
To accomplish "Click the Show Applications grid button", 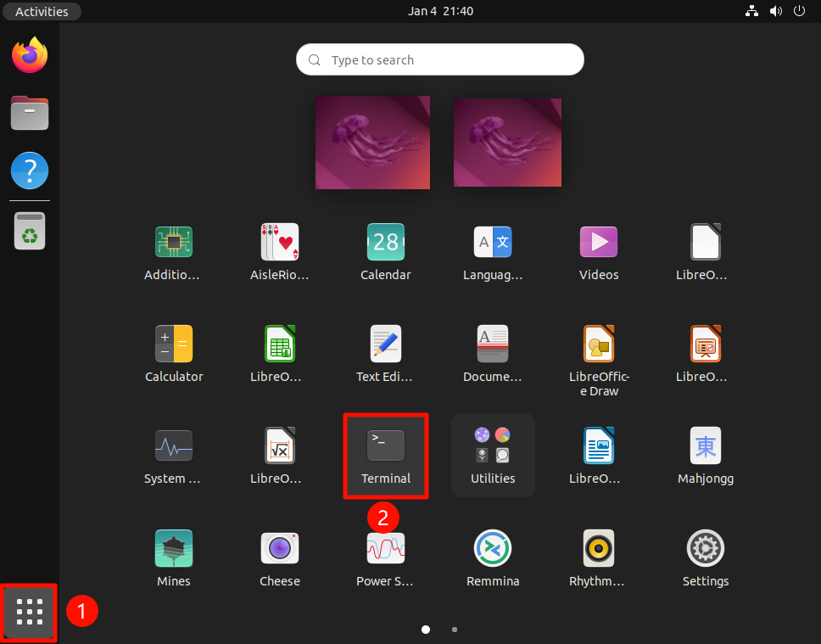I will click(30, 611).
